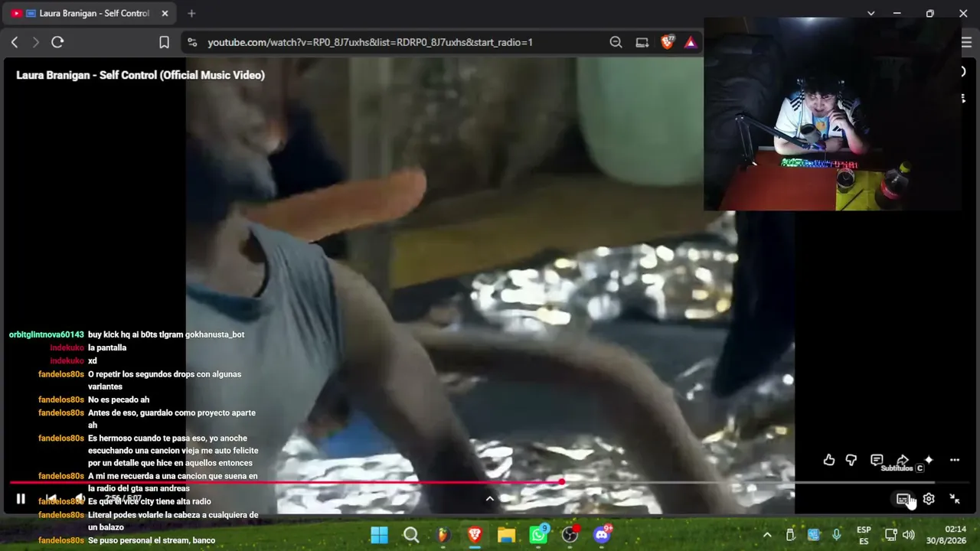Pause the YouTube video
Screen dimensions: 980x551
[x=21, y=499]
